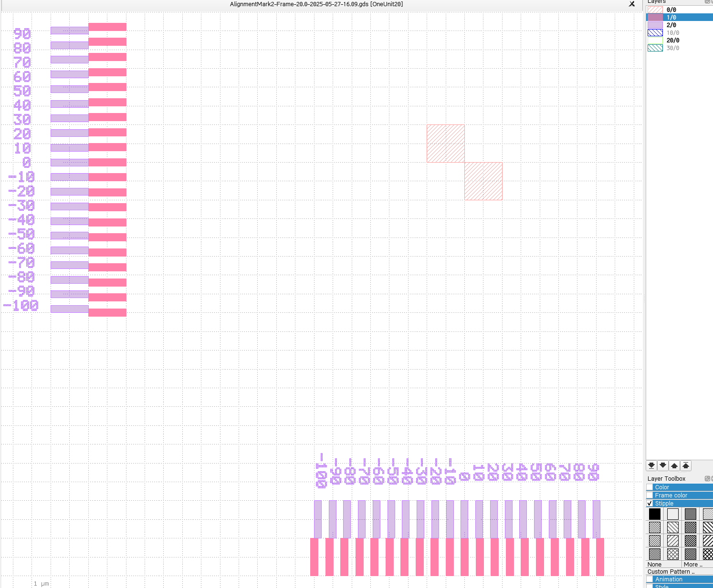Undock the Layer Toolbox panel
The image size is (713, 588).
707,478
